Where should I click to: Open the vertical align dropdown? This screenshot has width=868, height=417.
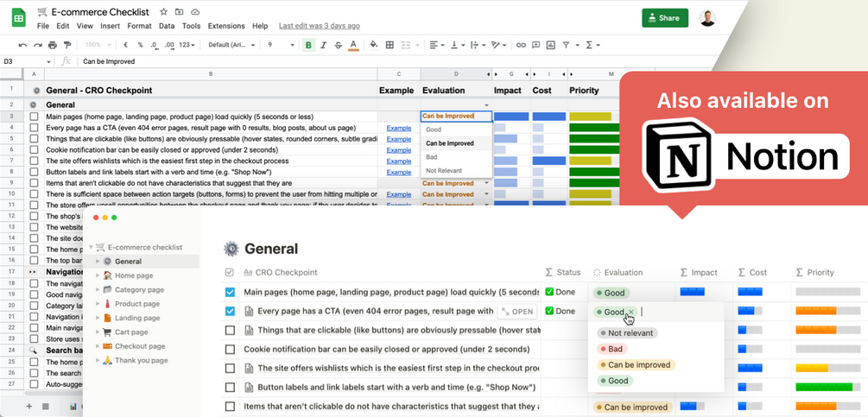pos(459,46)
